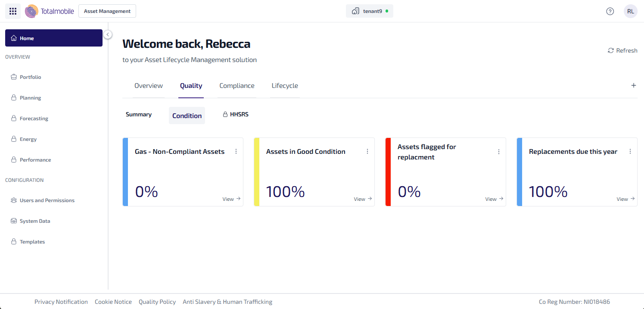Screen dimensions: 644x309
Task: Open the tenant9 tenant selector
Action: click(369, 11)
